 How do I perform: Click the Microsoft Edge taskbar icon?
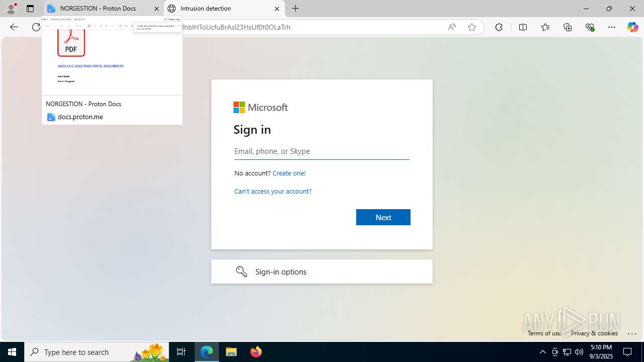tap(207, 352)
